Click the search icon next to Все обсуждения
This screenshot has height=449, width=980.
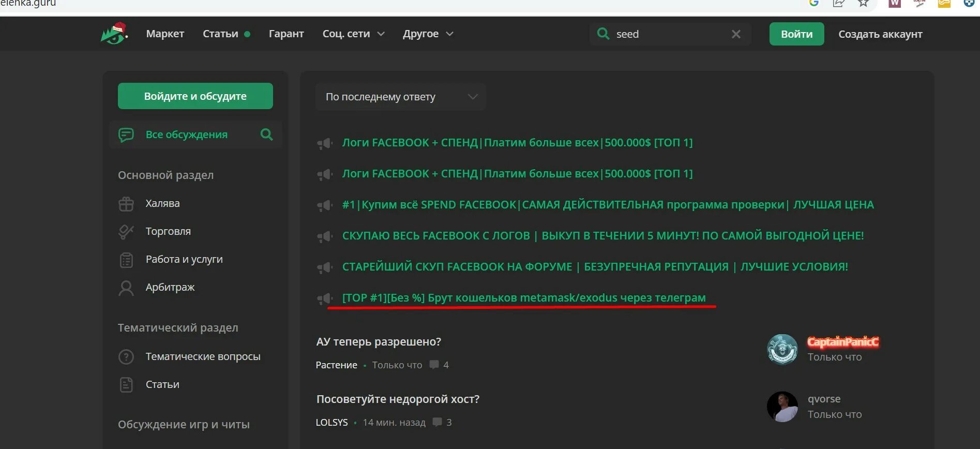tap(266, 134)
